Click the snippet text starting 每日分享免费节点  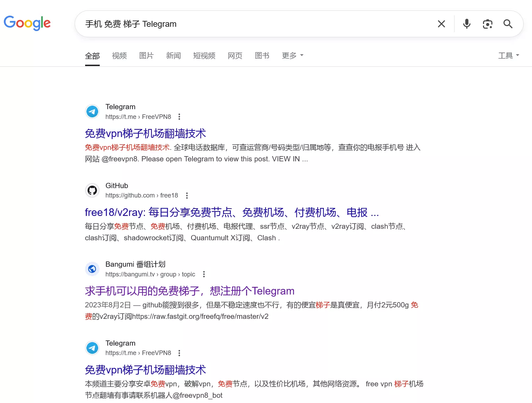pyautogui.click(x=246, y=232)
